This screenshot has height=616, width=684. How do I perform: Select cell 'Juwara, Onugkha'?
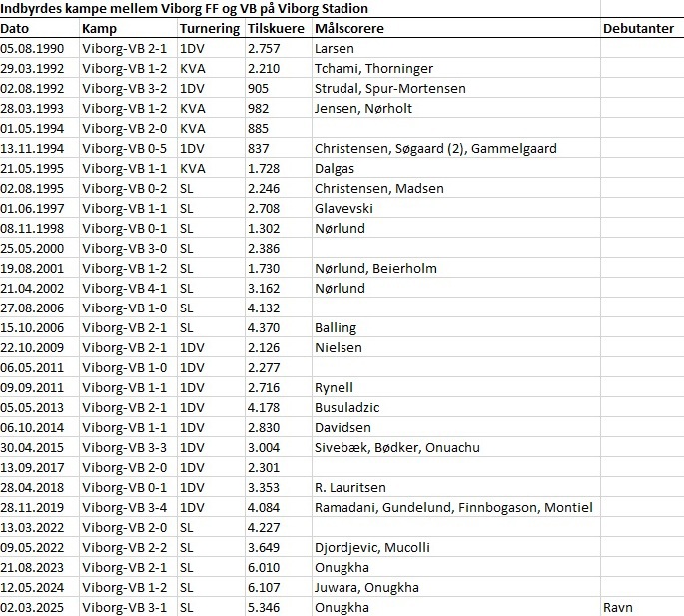click(x=366, y=587)
